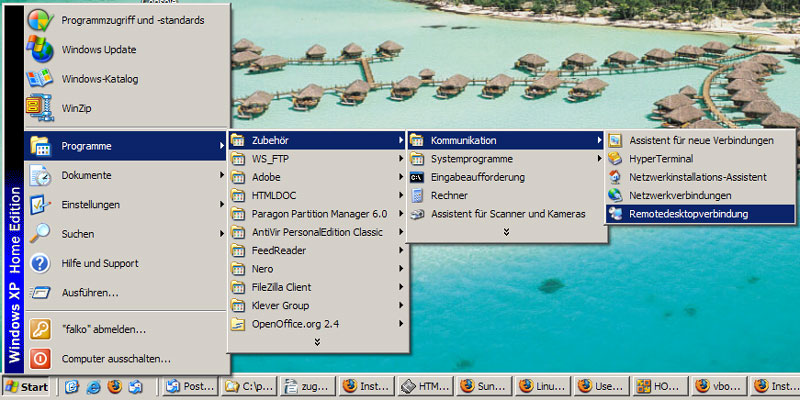Image resolution: width=800 pixels, height=400 pixels.
Task: Click "falko" abmelden... to log off
Action: tap(127, 330)
